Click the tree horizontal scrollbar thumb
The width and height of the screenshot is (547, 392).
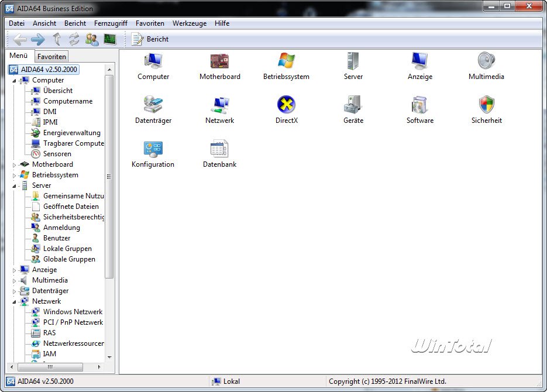50,367
